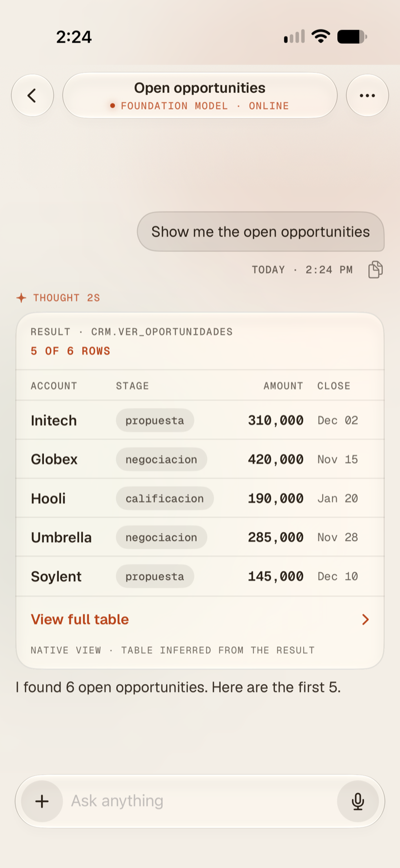Click the 145,000 amount value
Screen dimensions: 400x868
click(276, 576)
